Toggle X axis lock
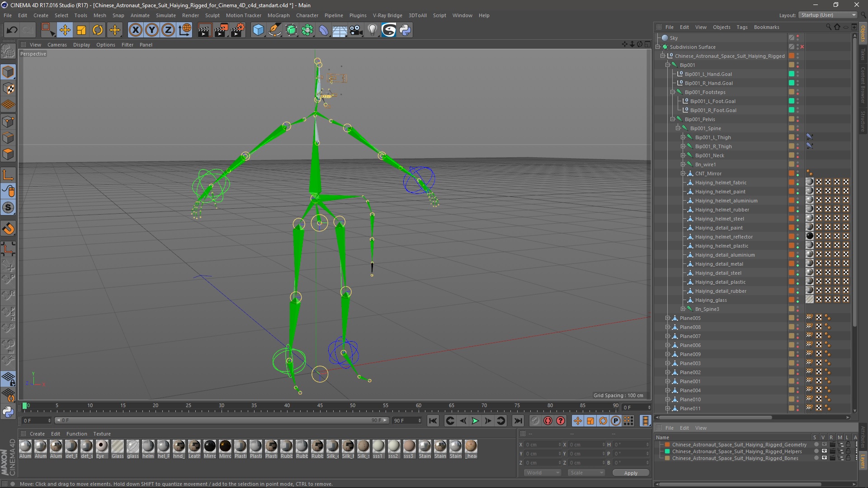868x488 pixels. click(135, 30)
